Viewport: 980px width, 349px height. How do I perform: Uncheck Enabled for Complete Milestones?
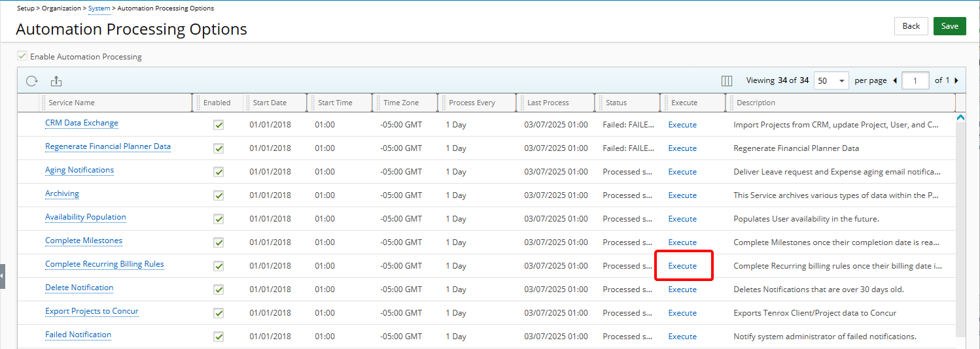(x=219, y=242)
